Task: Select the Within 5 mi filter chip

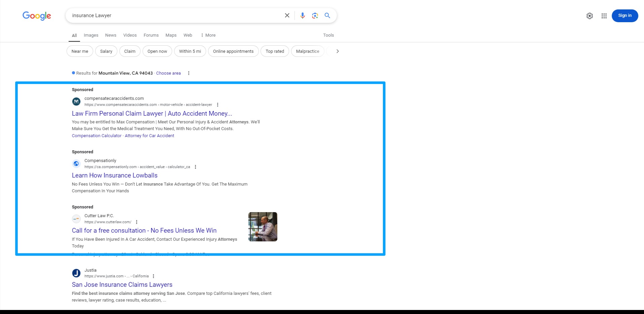Action: pos(190,51)
